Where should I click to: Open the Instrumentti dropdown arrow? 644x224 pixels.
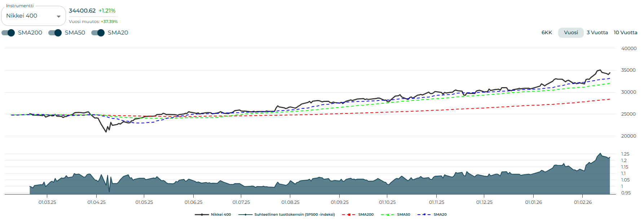coord(58,17)
